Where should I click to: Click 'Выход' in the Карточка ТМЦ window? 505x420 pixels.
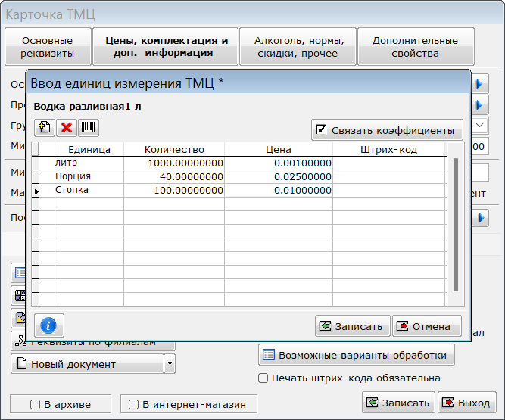tap(466, 403)
